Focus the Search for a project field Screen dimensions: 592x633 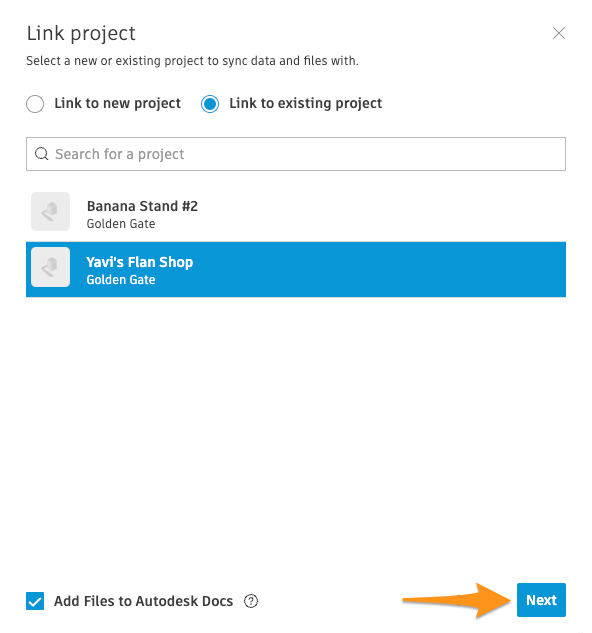click(296, 154)
